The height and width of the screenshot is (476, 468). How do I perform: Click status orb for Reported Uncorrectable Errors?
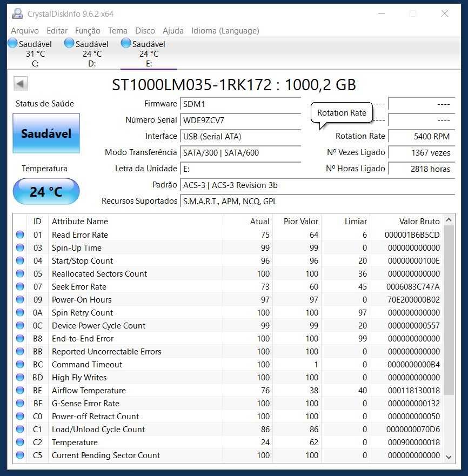(x=20, y=351)
